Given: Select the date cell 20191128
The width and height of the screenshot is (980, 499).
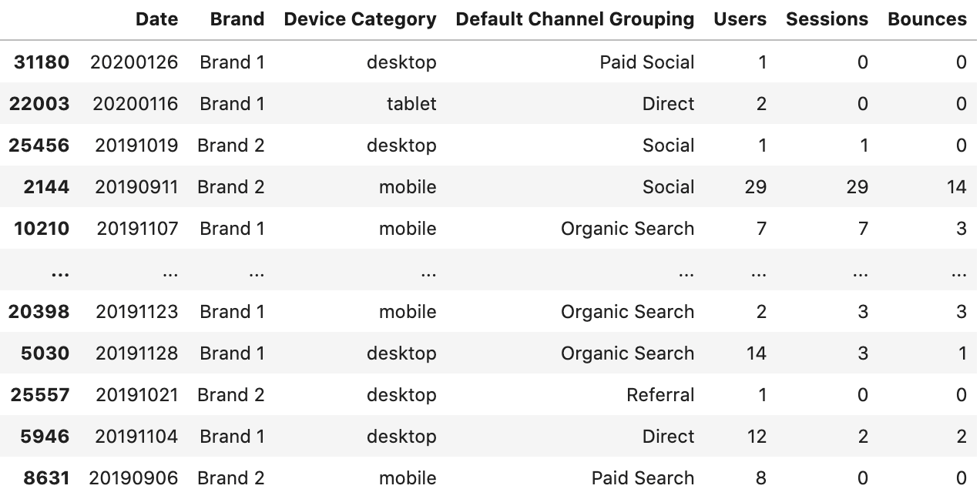Looking at the screenshot, I should 136,353.
